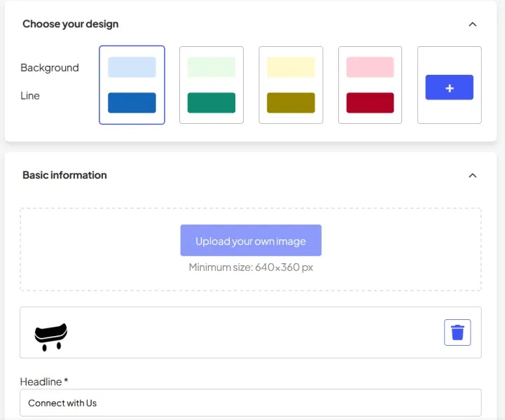
Task: Select the uploaded black logo thumbnail
Action: pyautogui.click(x=50, y=335)
